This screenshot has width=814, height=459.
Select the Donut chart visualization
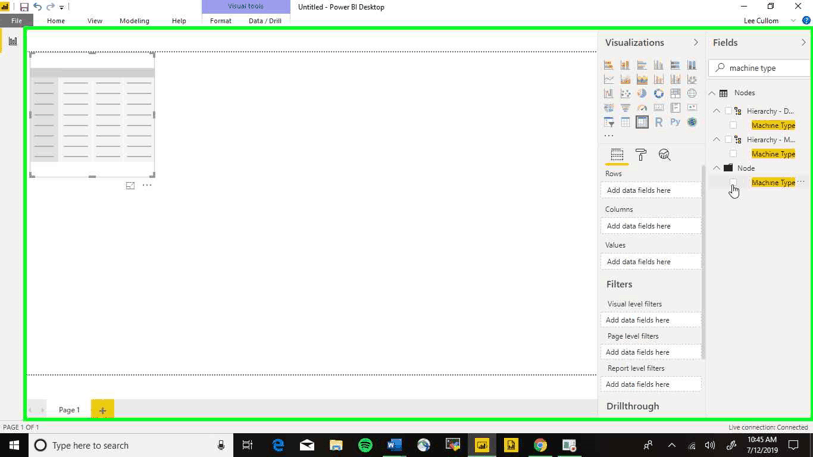click(658, 93)
